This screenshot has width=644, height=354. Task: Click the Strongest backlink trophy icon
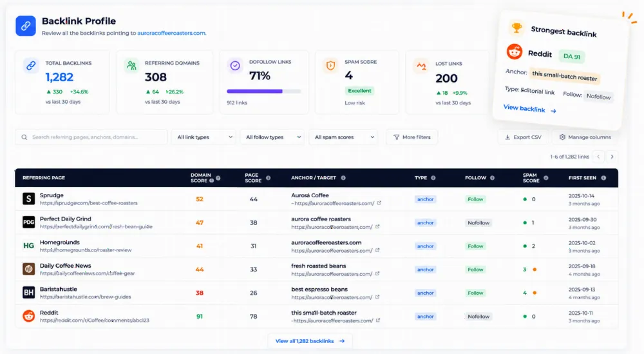516,28
